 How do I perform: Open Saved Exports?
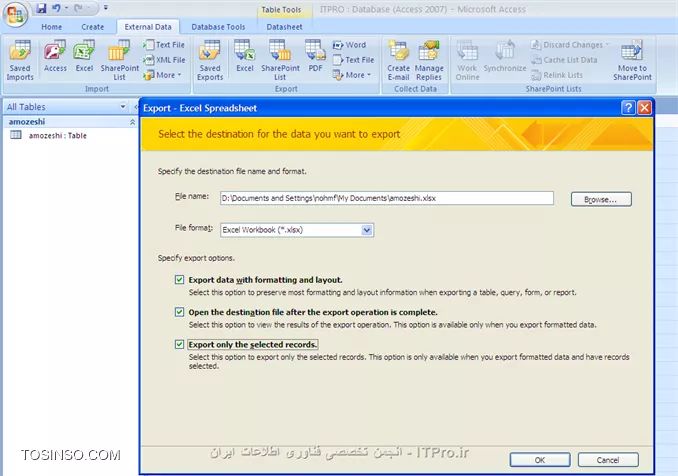click(210, 61)
